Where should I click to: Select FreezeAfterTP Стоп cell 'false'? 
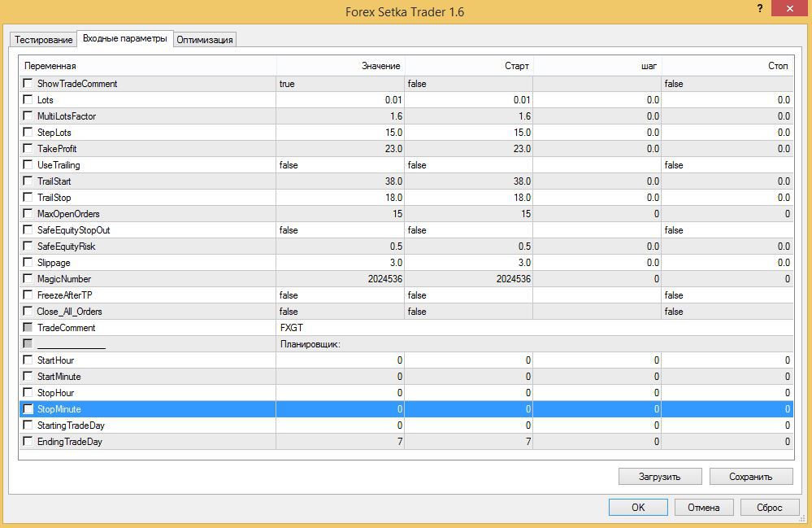coord(727,295)
